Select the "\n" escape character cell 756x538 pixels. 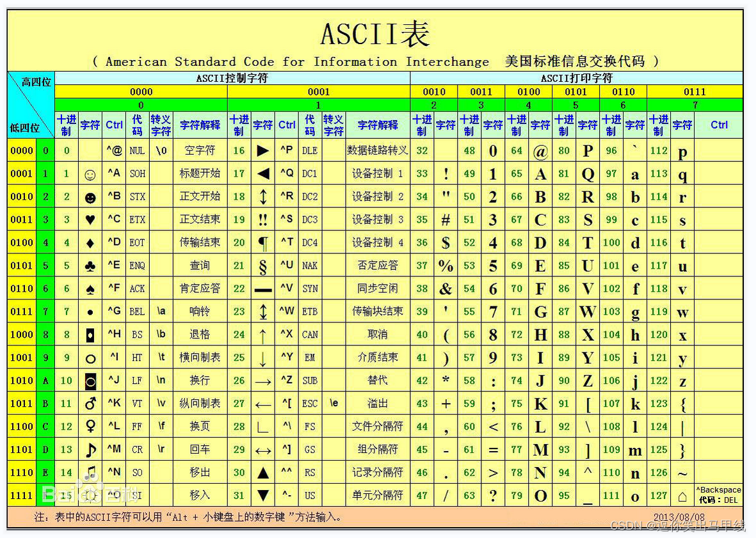tap(161, 381)
